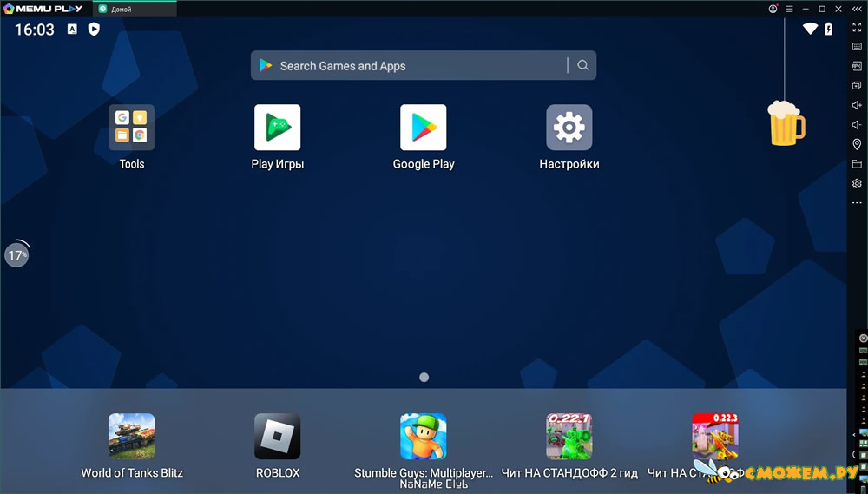Open the multi-window manager icon
868x494 pixels.
coord(857,86)
